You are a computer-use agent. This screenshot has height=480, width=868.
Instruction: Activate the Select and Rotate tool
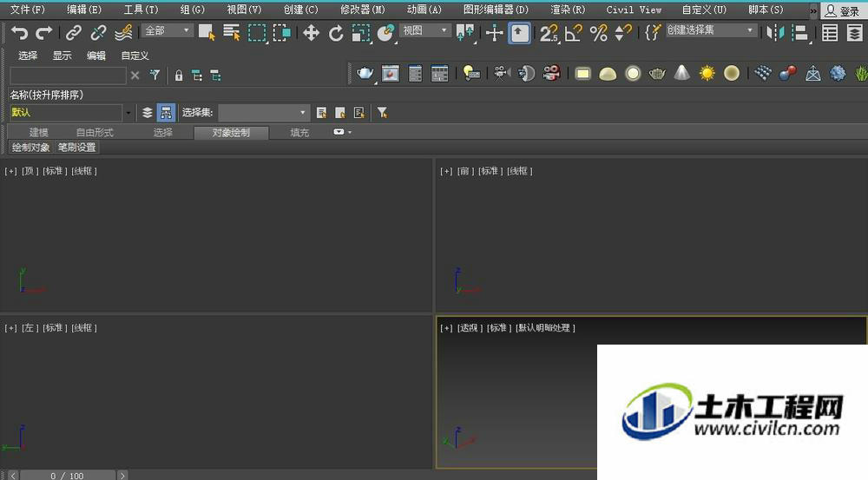click(x=335, y=33)
